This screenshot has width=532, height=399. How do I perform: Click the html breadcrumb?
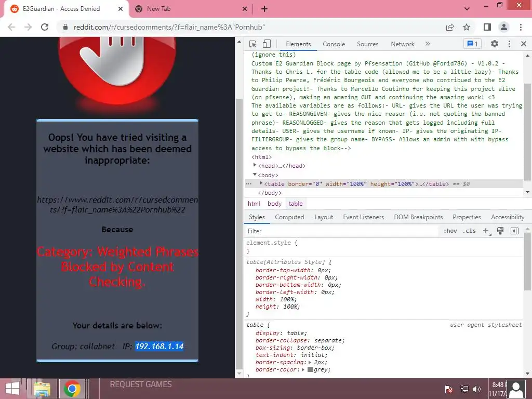(x=254, y=204)
